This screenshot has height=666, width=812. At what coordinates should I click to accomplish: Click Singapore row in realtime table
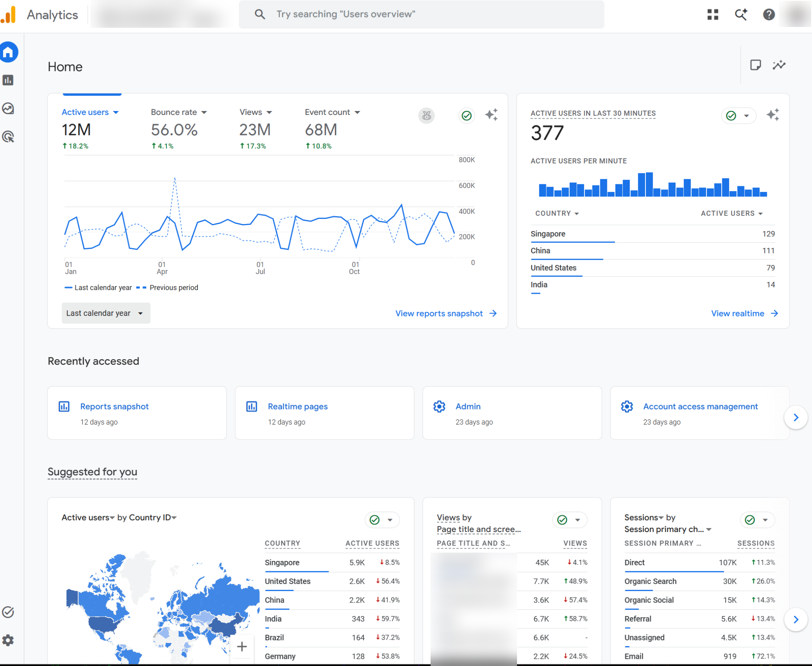click(x=653, y=234)
